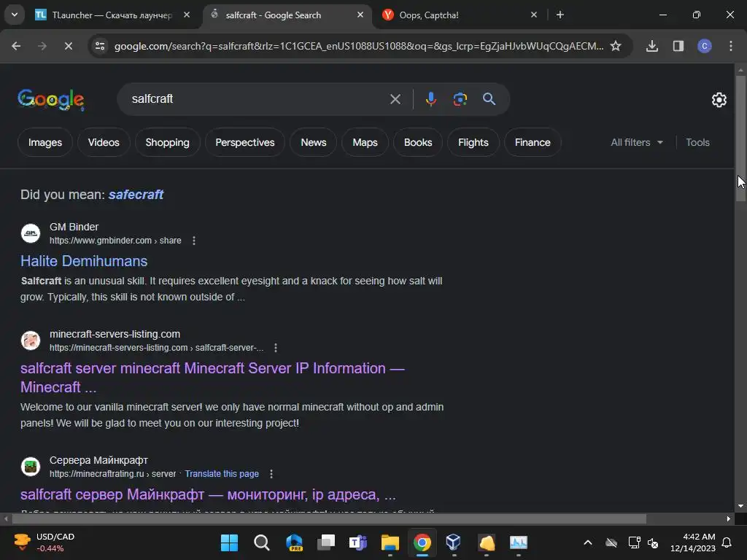
Task: Expand All filters dropdown
Action: (x=636, y=142)
